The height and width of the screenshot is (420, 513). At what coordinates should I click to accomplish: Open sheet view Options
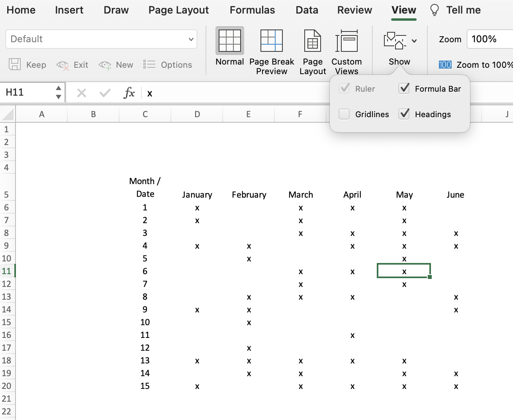click(168, 65)
